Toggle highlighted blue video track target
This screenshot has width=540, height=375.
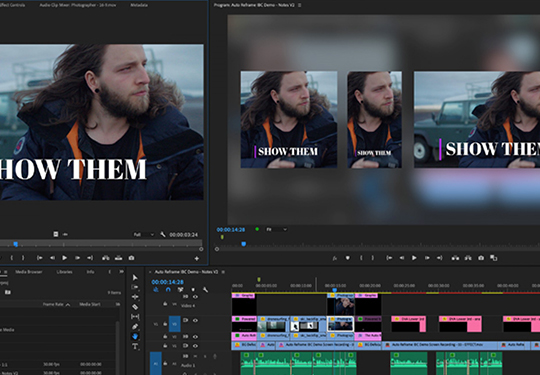pyautogui.click(x=174, y=324)
